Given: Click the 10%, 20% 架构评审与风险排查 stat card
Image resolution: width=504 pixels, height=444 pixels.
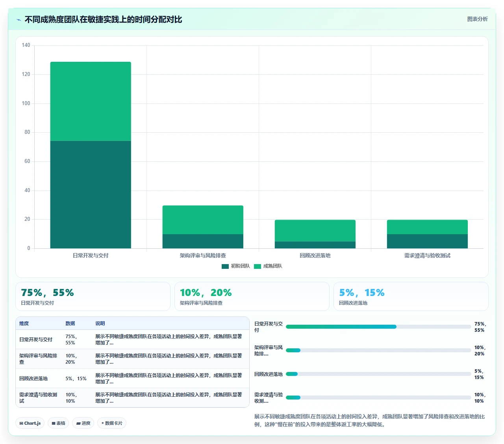Looking at the screenshot, I should coord(252,296).
